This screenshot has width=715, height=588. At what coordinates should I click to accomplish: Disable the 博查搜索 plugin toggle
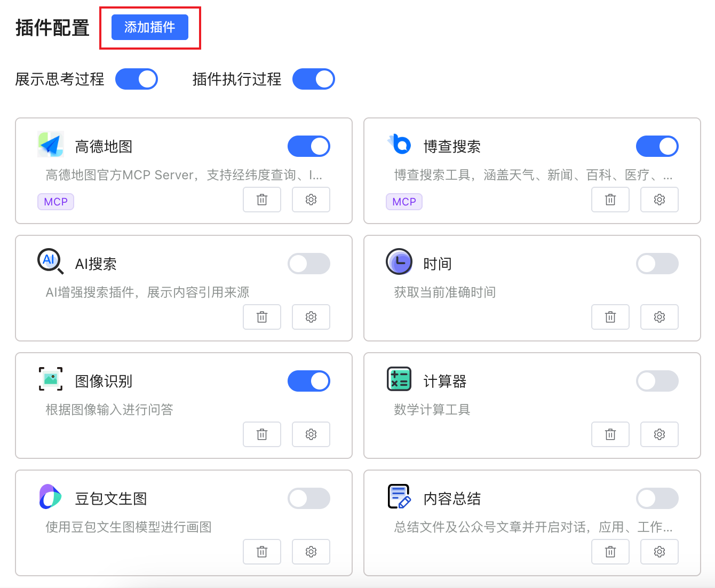click(x=657, y=146)
